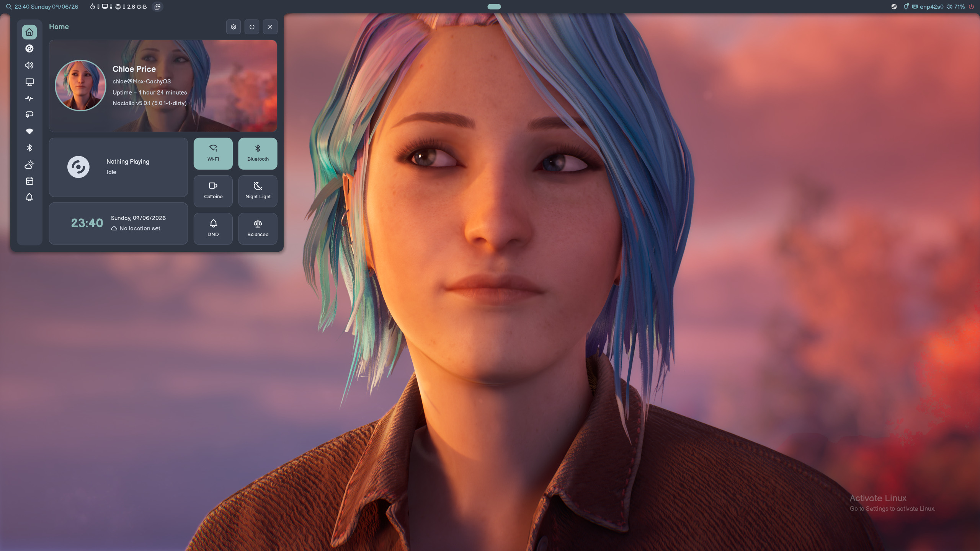Click the Nothing Playing media card

[x=118, y=167]
